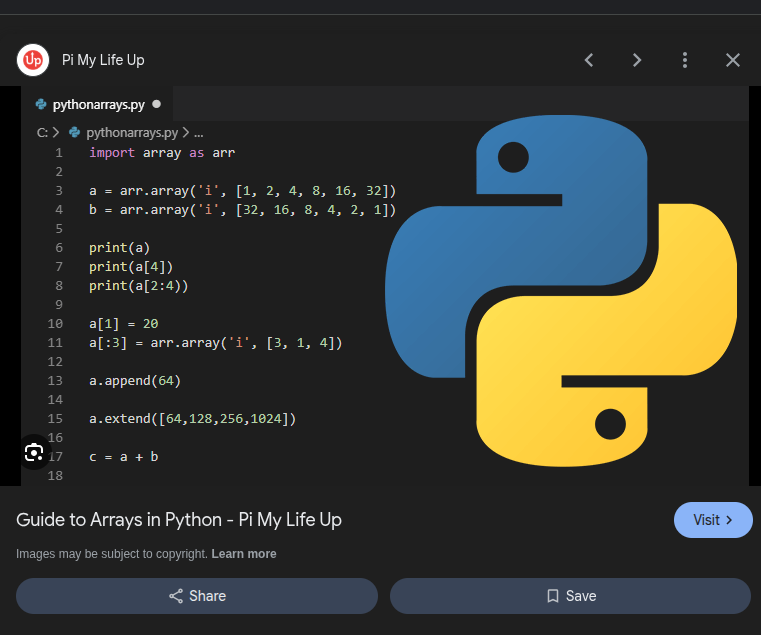Viewport: 761px width, 635px height.
Task: Click the bookmark icon on Save
Action: 553,596
